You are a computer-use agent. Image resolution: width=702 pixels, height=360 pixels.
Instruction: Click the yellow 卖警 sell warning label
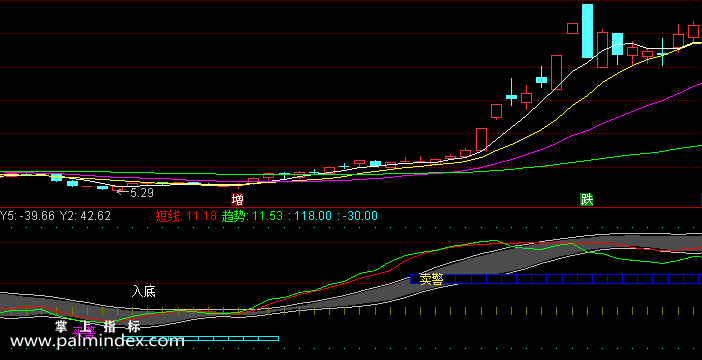click(x=432, y=279)
